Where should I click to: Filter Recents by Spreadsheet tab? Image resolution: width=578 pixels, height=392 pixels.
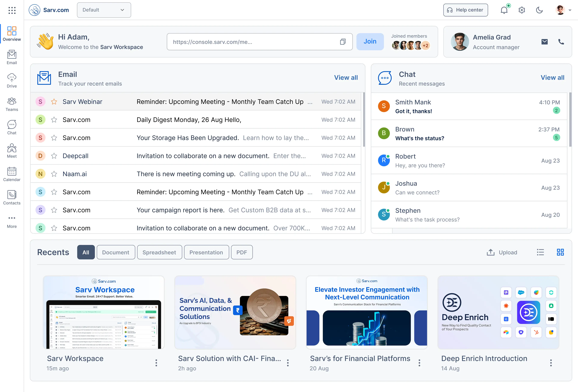[x=159, y=252]
